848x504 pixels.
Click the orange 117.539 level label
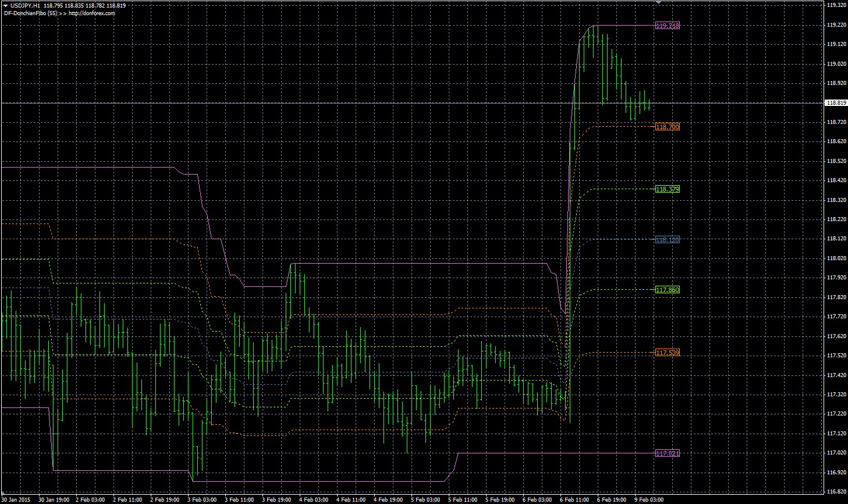point(667,353)
